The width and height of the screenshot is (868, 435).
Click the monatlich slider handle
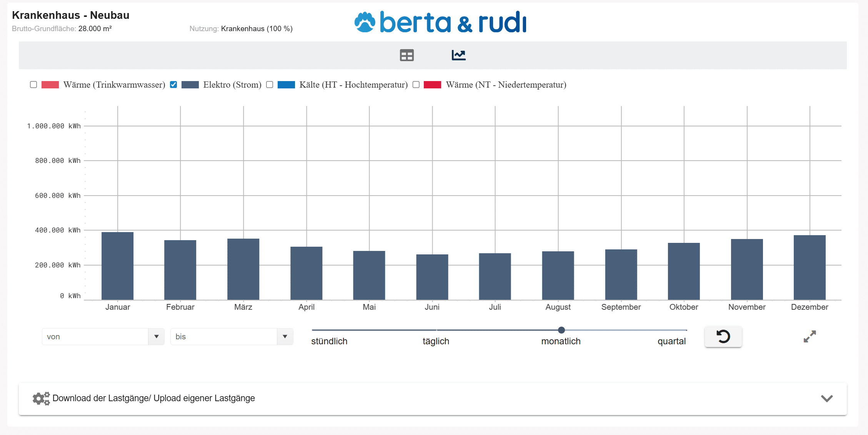(561, 330)
